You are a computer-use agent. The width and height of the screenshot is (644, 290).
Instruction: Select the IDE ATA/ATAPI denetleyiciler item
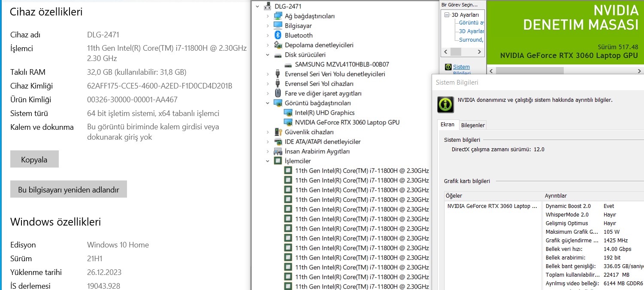pos(323,142)
